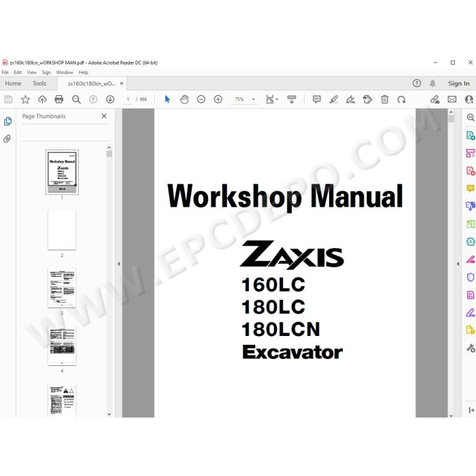Select page 4 thumbnail
476x476 pixels.
click(x=62, y=345)
